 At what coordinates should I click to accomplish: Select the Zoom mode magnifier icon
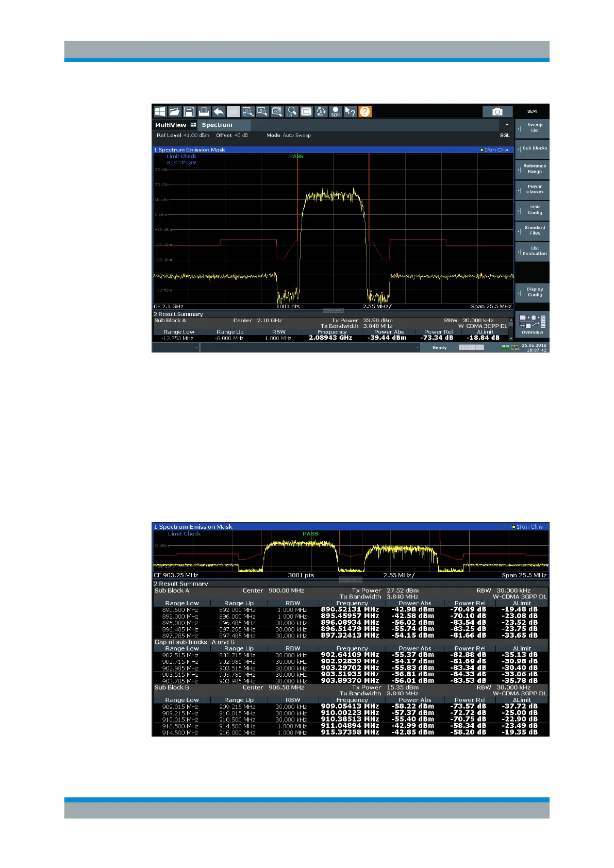tap(248, 112)
